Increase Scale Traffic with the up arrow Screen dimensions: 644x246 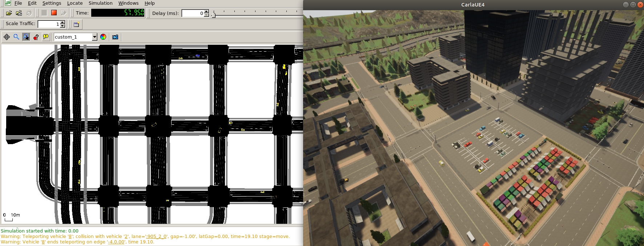coord(63,22)
